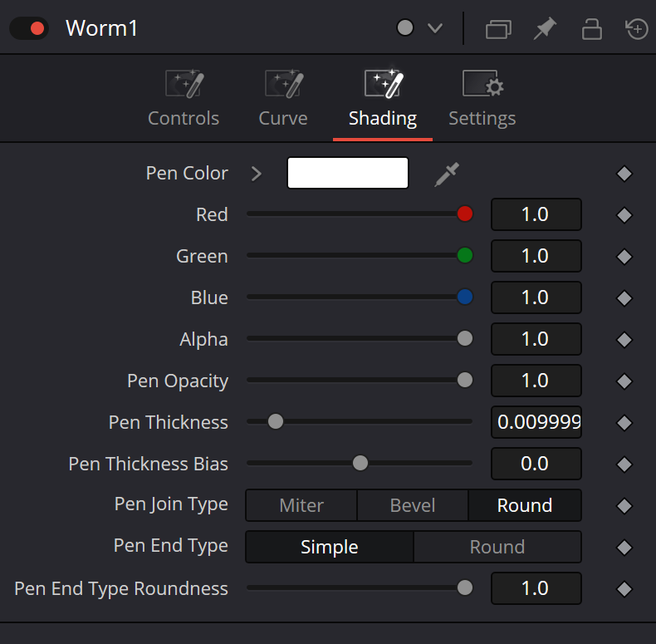
Task: Add keyframe for Pen Opacity
Action: [624, 381]
